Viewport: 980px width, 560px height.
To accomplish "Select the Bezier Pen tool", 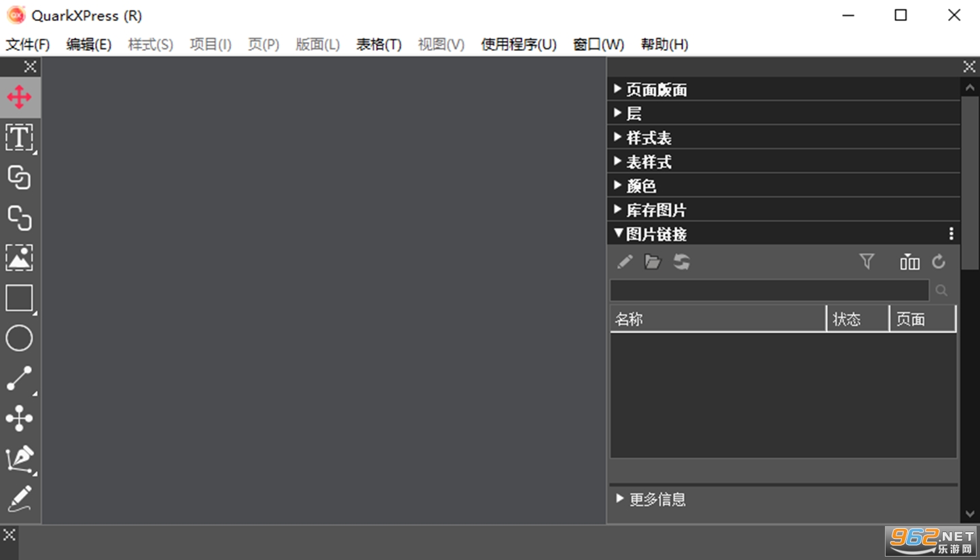I will click(x=19, y=459).
